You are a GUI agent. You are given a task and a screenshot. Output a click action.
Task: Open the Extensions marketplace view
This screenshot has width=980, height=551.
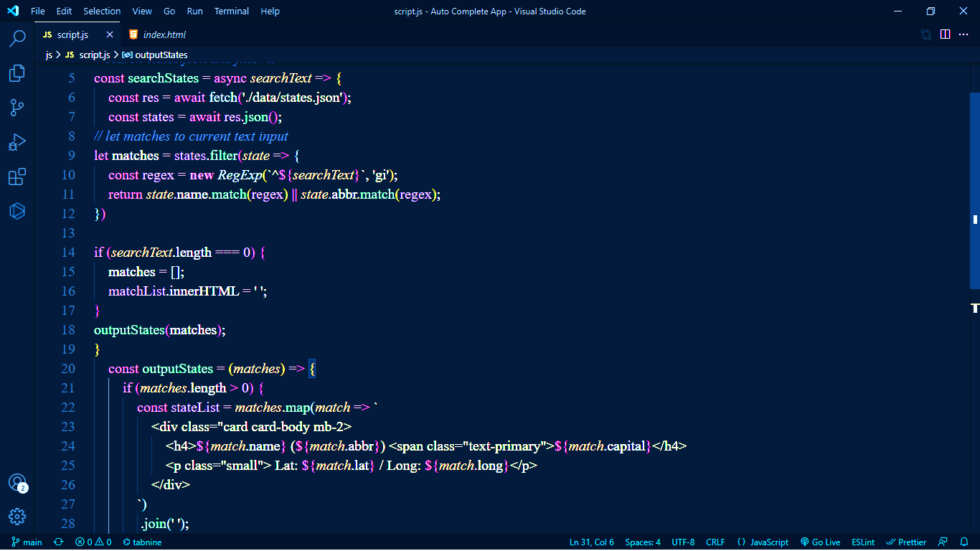pyautogui.click(x=17, y=176)
